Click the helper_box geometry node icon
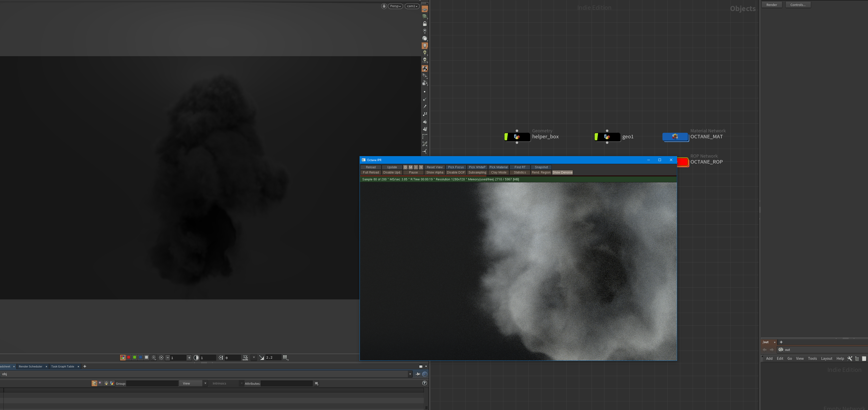The image size is (868, 410). (x=517, y=137)
